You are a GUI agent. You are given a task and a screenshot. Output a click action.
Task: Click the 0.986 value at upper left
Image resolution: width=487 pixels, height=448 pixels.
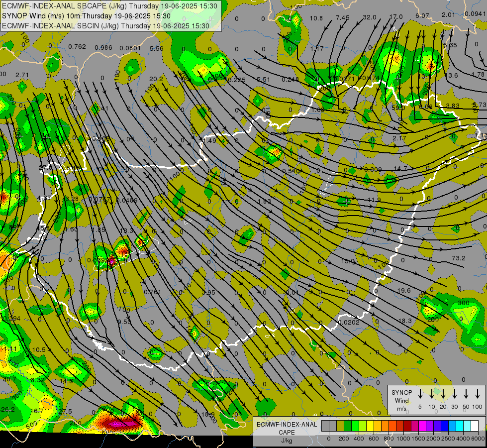pyautogui.click(x=103, y=48)
